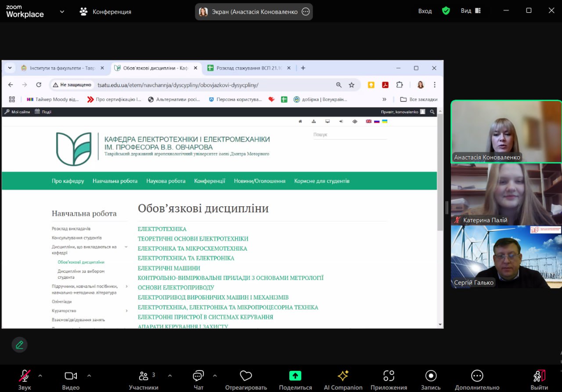Viewport: 562px width, 392px height.
Task: Select Сергій Галько video thumbnail
Action: pos(506,257)
